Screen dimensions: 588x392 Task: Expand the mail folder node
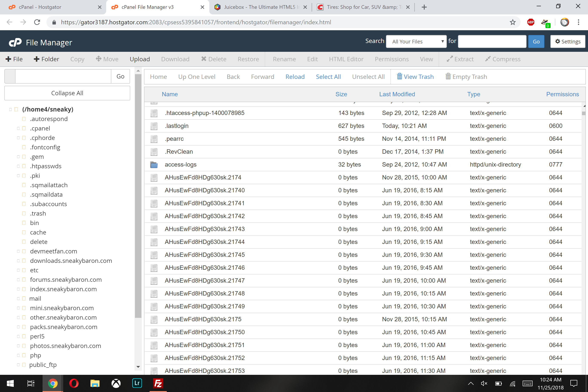tap(18, 299)
